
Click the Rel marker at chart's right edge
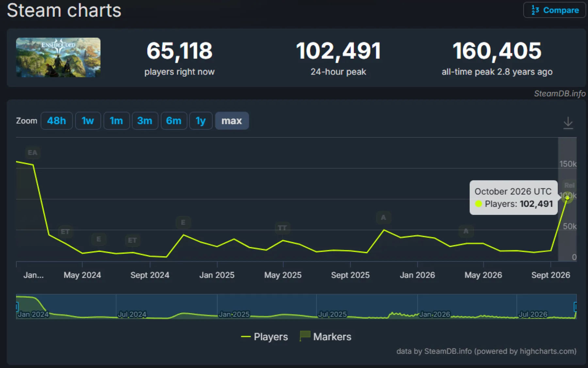coord(569,185)
